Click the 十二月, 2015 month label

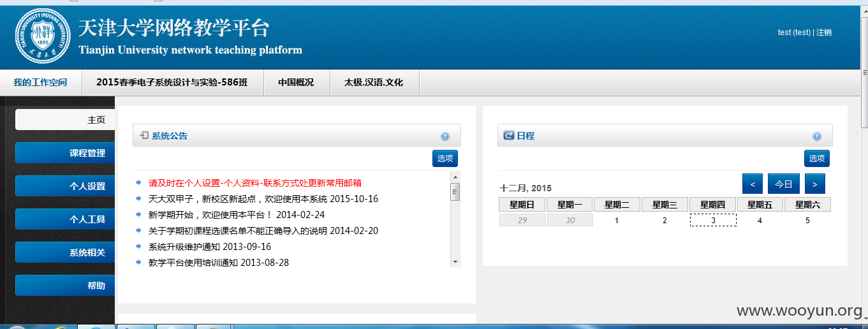click(x=526, y=188)
